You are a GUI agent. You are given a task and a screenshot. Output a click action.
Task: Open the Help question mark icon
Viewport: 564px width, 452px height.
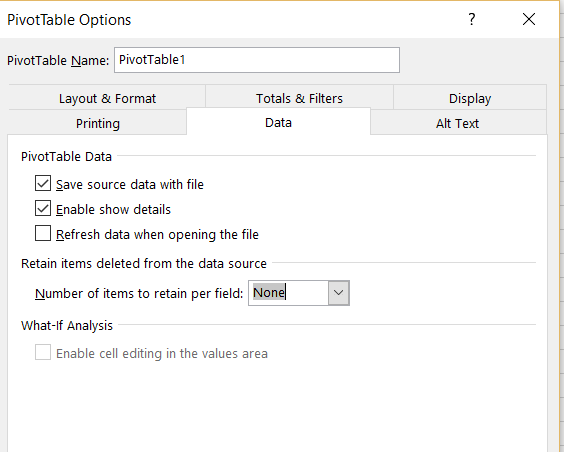pyautogui.click(x=472, y=19)
